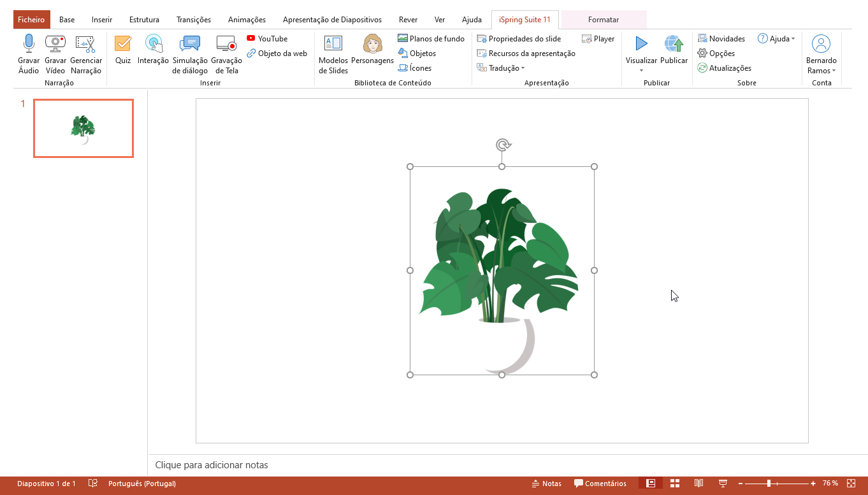Click the zoom slider in status bar
This screenshot has width=868, height=495.
coord(769,484)
